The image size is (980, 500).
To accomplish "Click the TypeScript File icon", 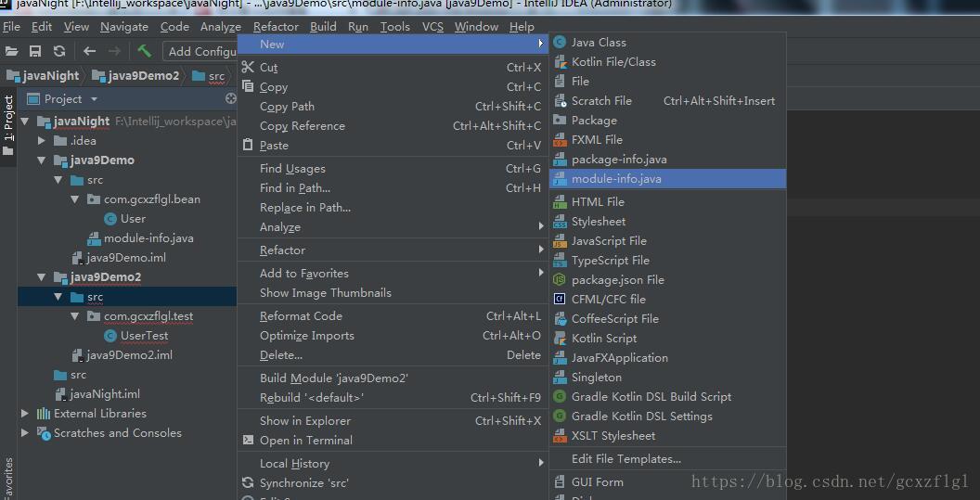I will 560,260.
